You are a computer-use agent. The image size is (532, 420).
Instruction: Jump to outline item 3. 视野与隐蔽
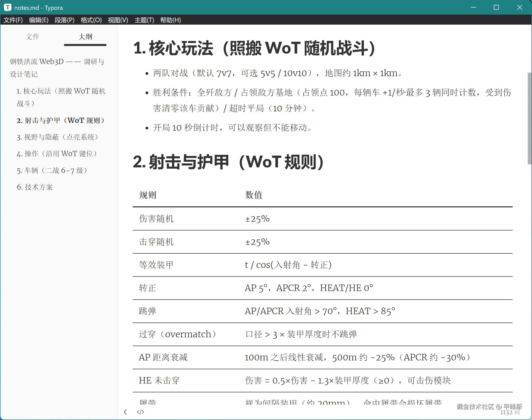[58, 137]
